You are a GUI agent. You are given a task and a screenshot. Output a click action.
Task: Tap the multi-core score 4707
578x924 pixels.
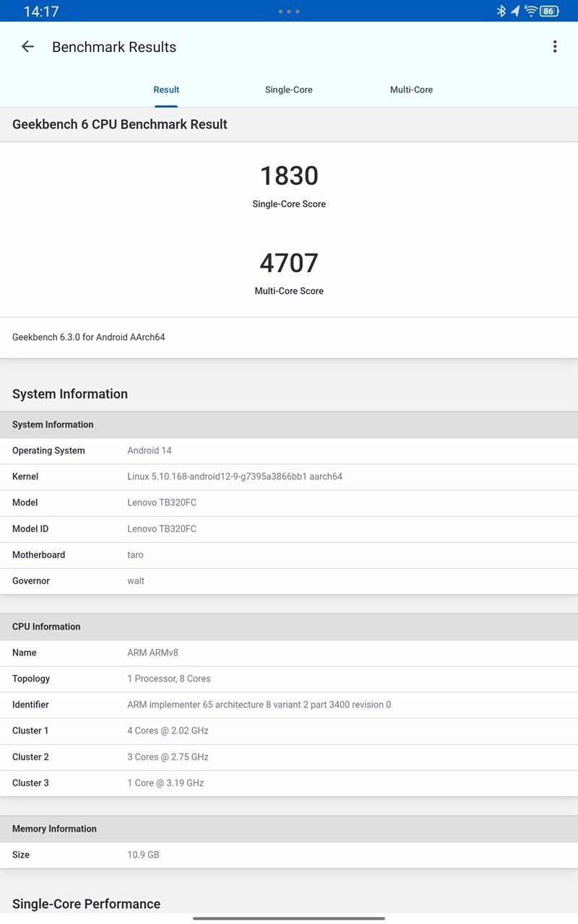pos(289,263)
